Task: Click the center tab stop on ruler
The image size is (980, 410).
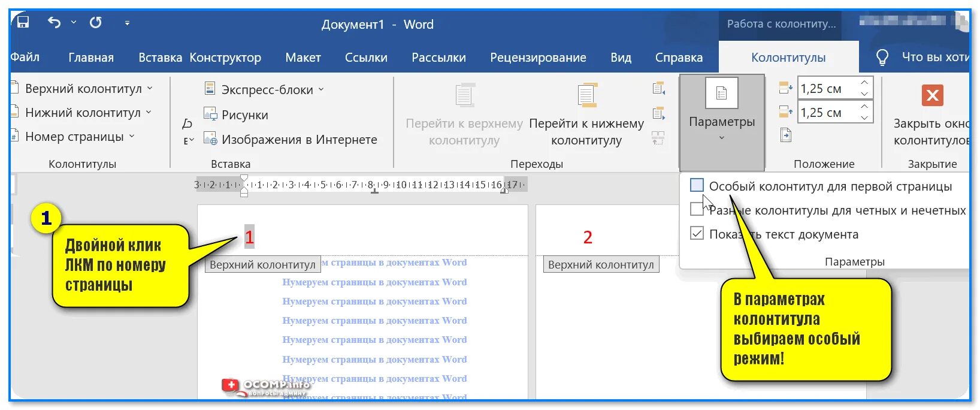Action: tap(374, 191)
